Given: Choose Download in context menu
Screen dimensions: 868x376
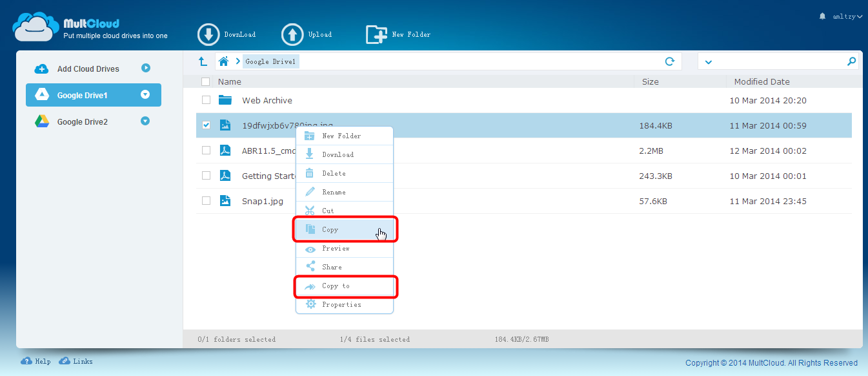Looking at the screenshot, I should (x=345, y=154).
